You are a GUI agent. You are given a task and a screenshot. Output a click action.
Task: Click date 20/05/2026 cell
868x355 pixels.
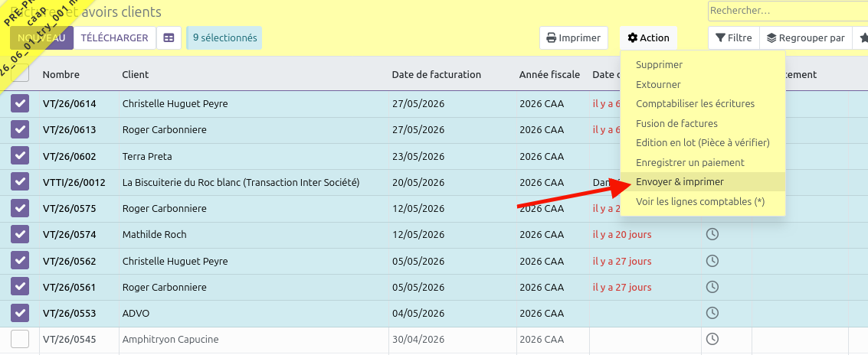point(418,183)
